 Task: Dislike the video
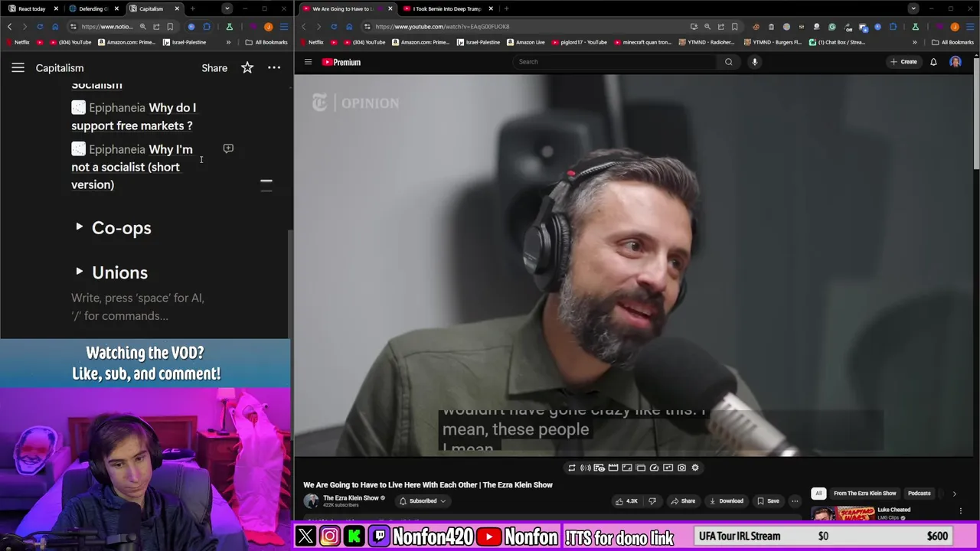point(652,501)
